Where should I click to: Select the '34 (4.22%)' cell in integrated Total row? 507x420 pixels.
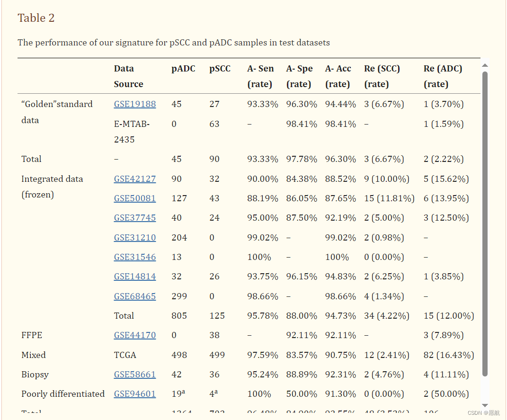tap(387, 315)
